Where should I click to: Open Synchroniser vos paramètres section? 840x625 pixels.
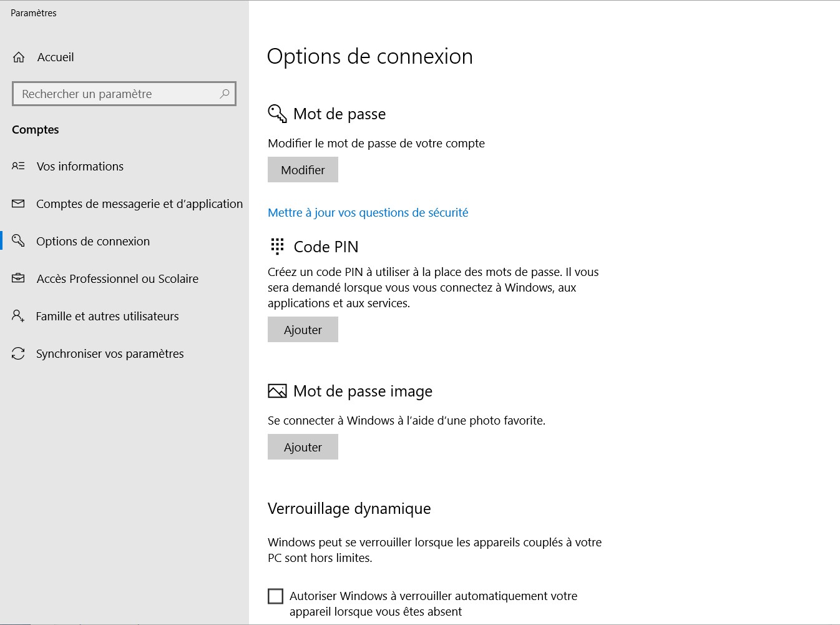110,353
